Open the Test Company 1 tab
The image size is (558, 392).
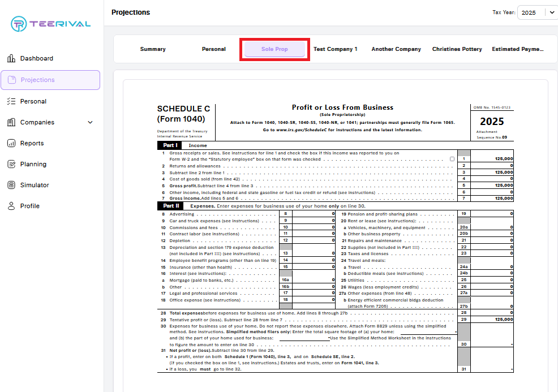[335, 49]
